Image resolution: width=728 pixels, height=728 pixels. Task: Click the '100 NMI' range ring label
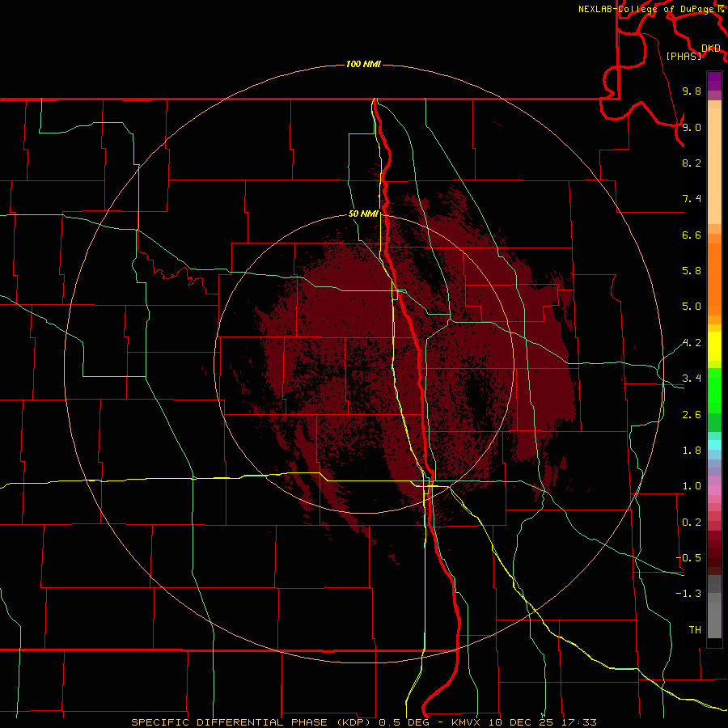(x=363, y=64)
